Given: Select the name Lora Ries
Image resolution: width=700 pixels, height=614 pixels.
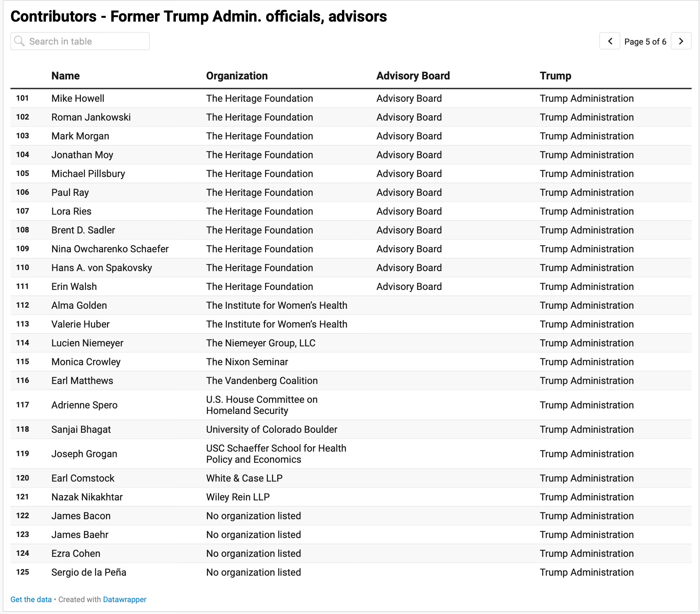Looking at the screenshot, I should tap(71, 211).
